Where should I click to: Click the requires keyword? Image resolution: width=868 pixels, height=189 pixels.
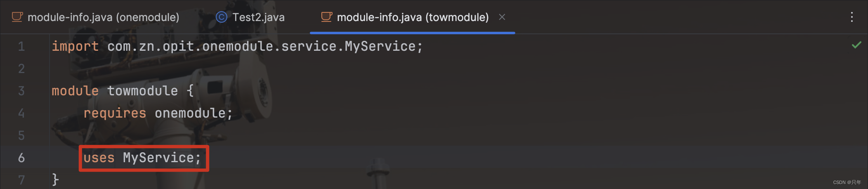point(115,113)
